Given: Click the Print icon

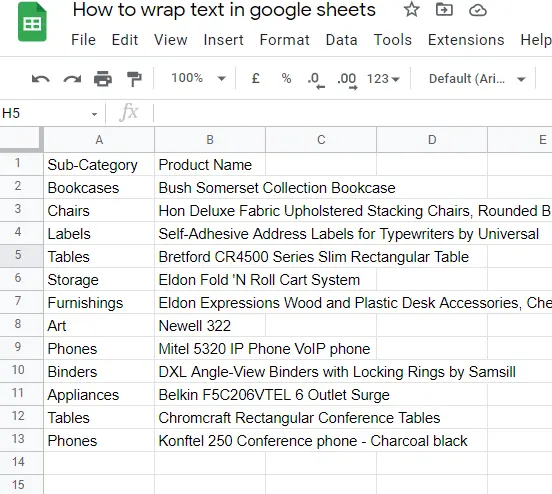Looking at the screenshot, I should 103,78.
